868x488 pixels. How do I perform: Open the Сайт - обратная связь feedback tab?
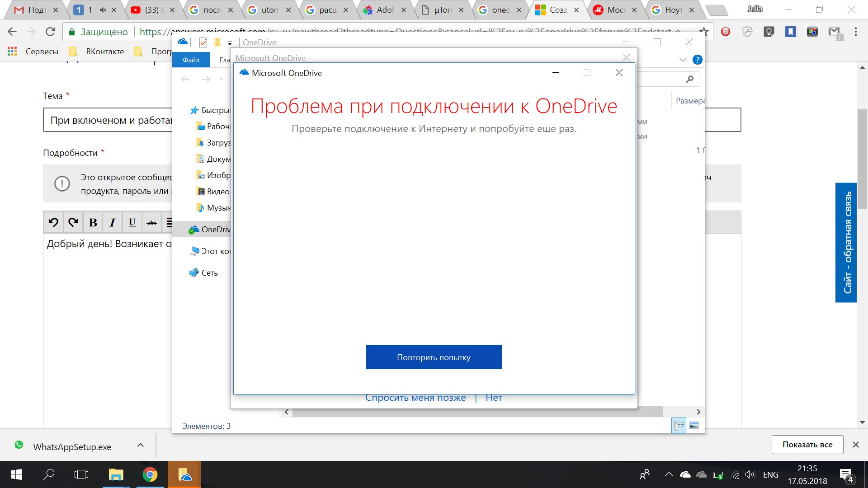tap(846, 242)
